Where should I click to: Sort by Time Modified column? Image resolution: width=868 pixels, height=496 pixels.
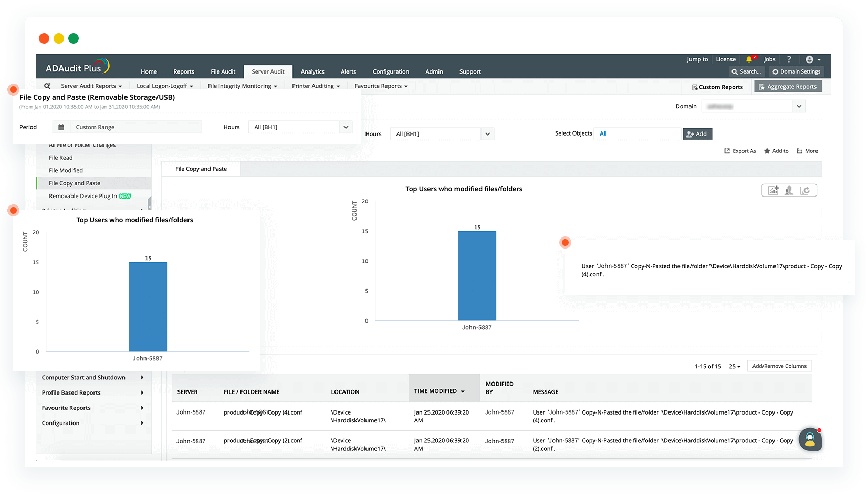(440, 391)
